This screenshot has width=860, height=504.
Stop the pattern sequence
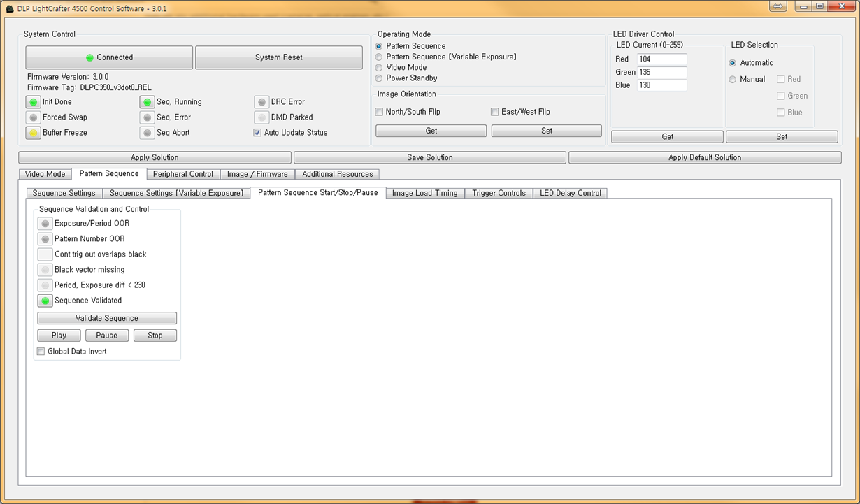click(x=155, y=336)
